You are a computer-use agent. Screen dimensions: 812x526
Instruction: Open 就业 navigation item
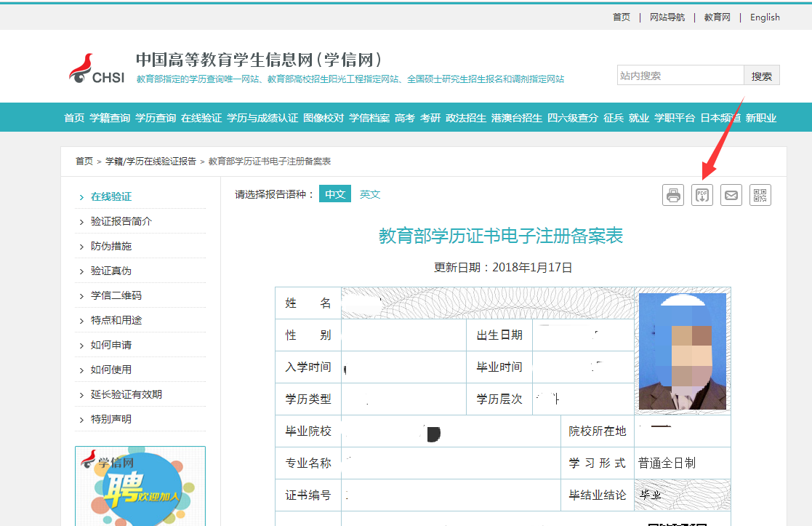638,118
